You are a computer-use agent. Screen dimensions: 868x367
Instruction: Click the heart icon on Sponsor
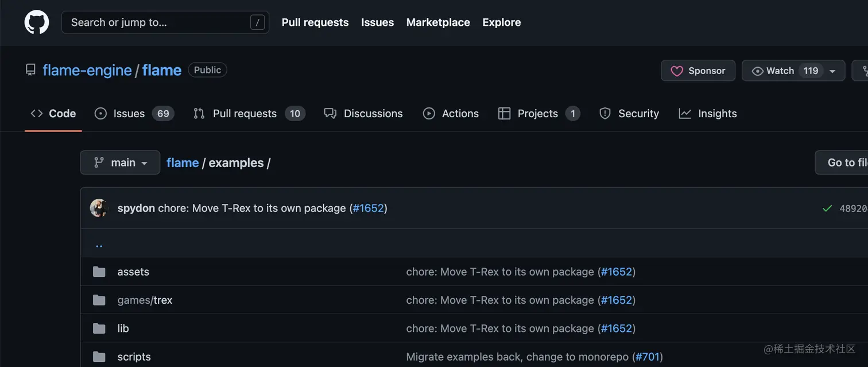click(x=677, y=71)
